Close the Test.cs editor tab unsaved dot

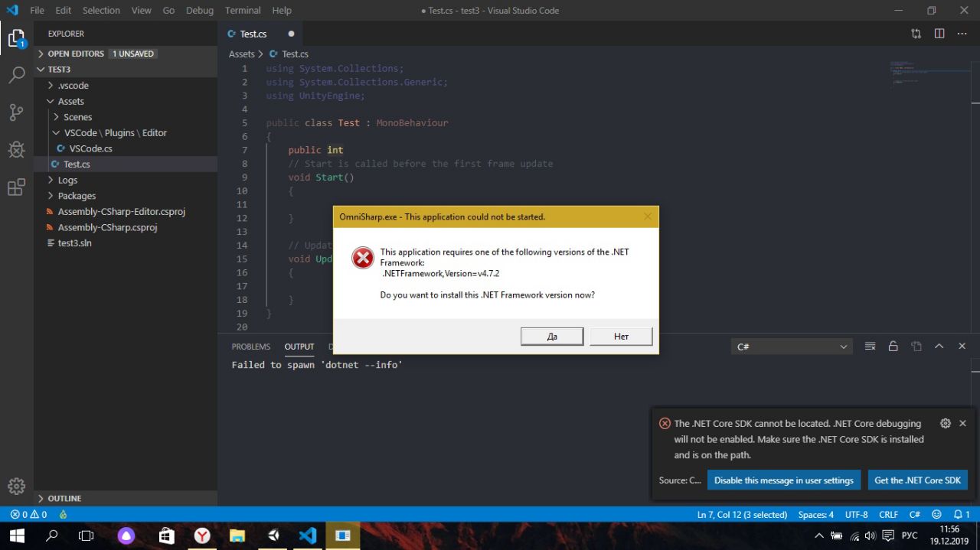291,34
